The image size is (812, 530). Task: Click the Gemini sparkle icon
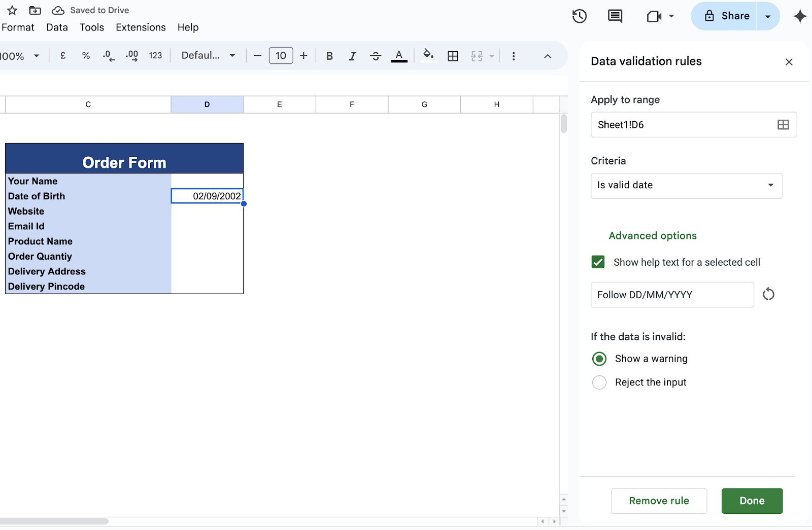(x=800, y=16)
